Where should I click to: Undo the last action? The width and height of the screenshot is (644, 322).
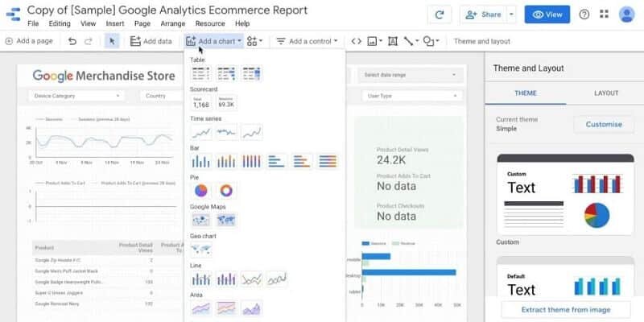coord(72,41)
